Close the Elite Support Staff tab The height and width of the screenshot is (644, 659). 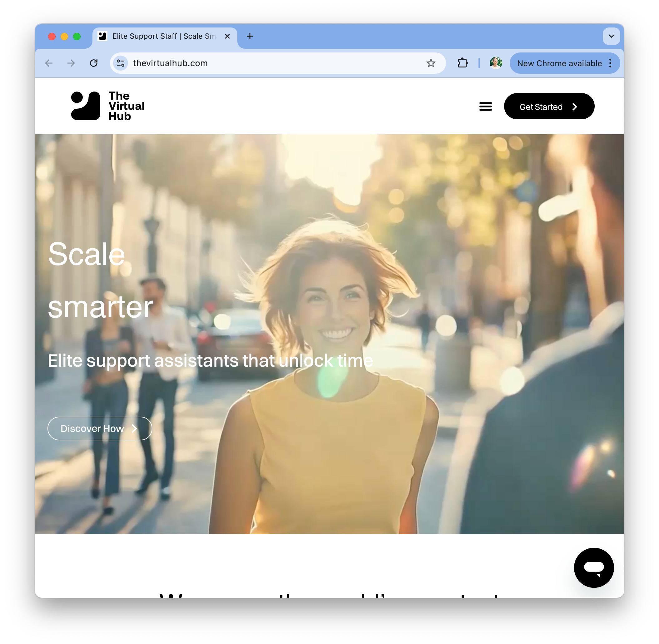(x=227, y=36)
